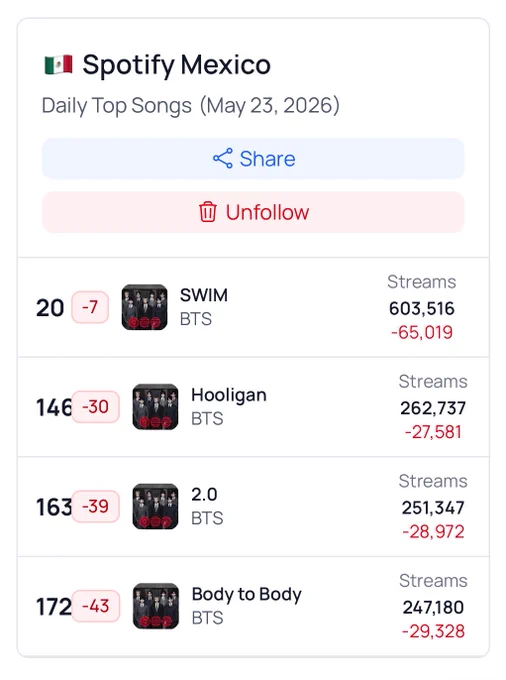Select the 2.0 song title
This screenshot has width=506, height=680.
pos(204,494)
